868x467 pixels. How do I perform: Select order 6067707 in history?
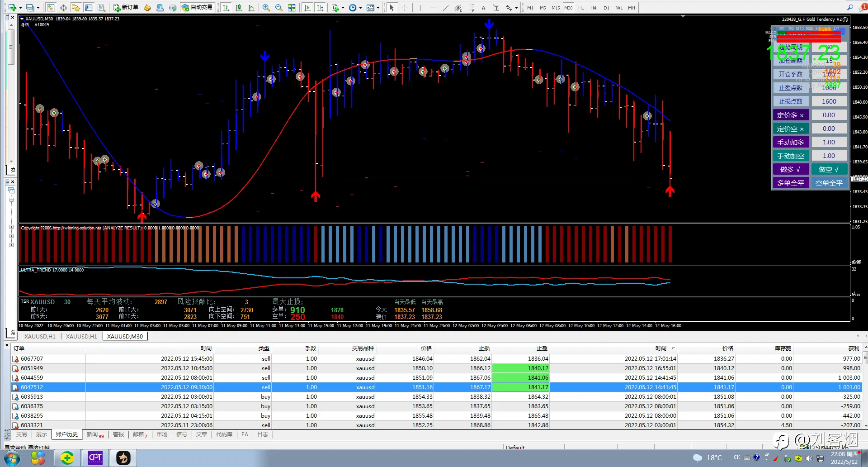point(437,359)
